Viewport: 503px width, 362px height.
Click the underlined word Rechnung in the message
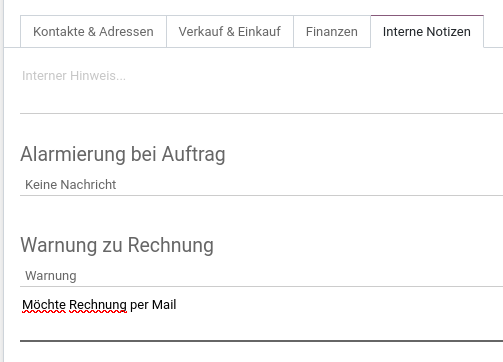pyautogui.click(x=98, y=305)
